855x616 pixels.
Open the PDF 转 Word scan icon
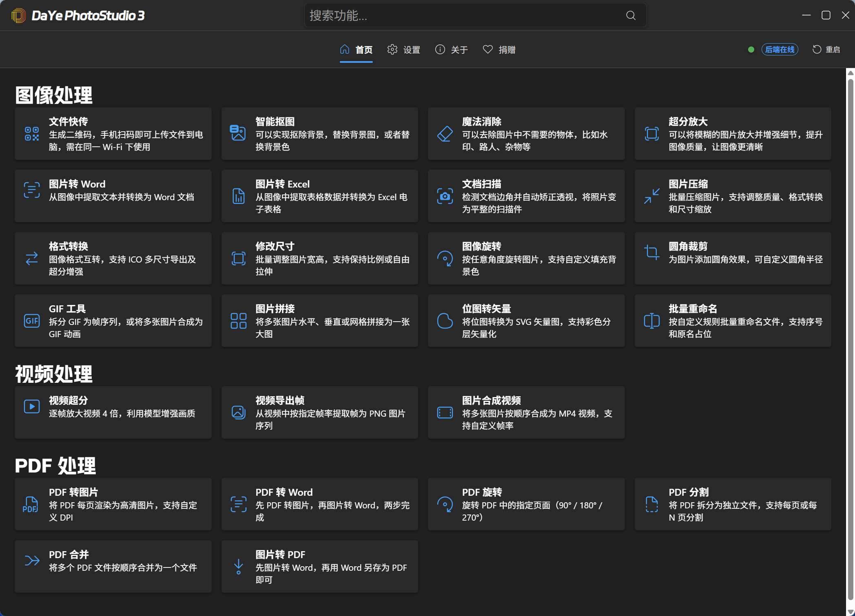pyautogui.click(x=238, y=504)
